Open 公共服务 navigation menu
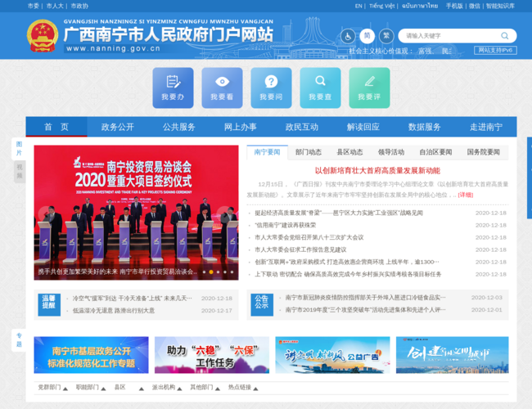Image resolution: width=532 pixels, height=409 pixels. (179, 127)
